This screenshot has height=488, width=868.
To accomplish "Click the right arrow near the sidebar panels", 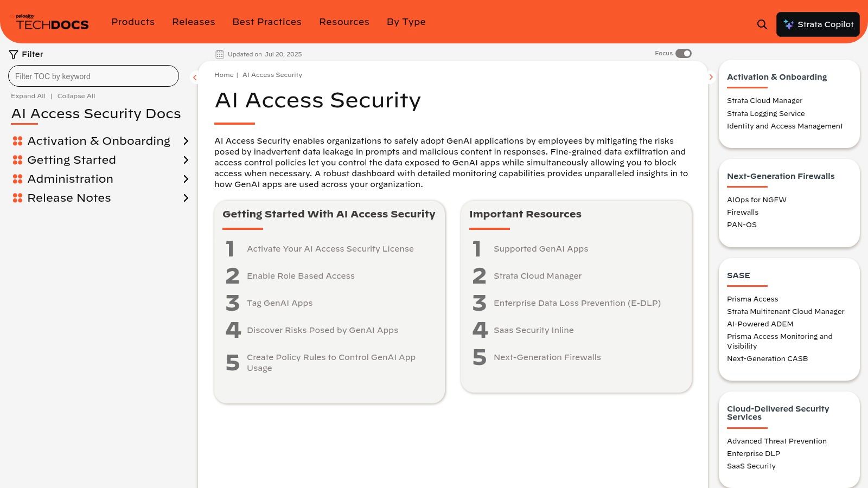I will (711, 77).
